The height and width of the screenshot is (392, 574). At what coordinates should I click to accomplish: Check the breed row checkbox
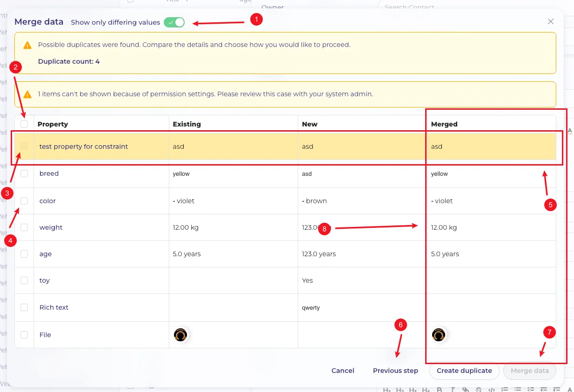24,173
